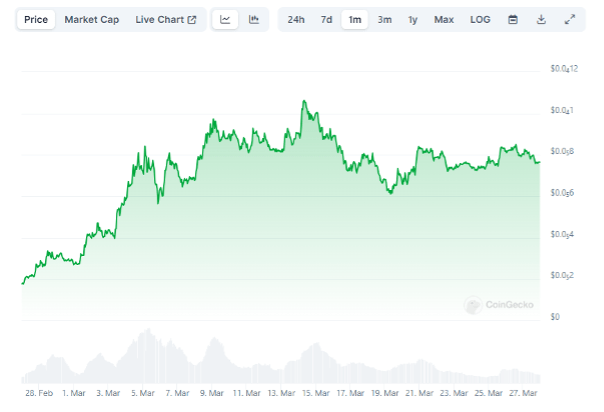Open the calendar date range picker
Image resolution: width=604 pixels, height=412 pixels.
click(x=513, y=19)
